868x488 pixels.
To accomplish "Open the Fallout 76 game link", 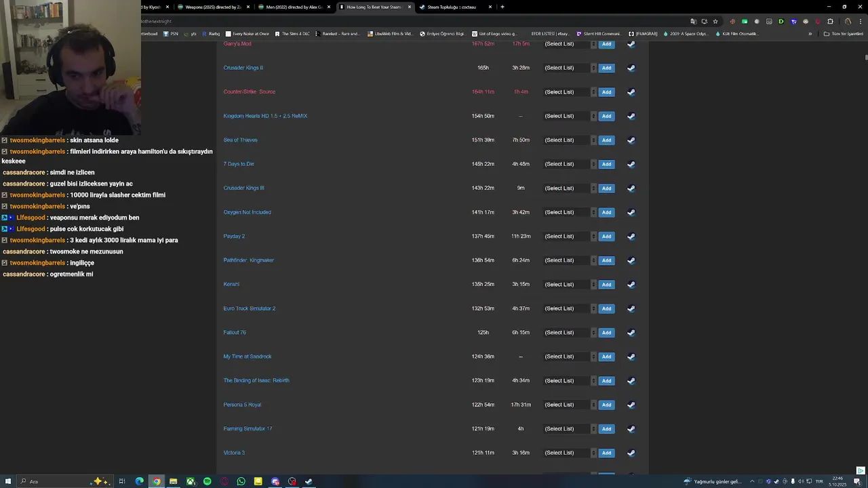I will [x=235, y=332].
